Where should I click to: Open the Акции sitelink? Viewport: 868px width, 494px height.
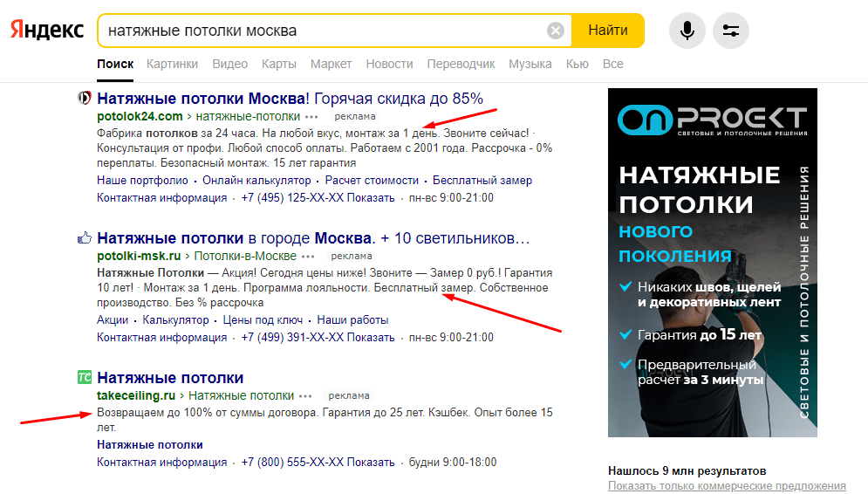pos(113,320)
